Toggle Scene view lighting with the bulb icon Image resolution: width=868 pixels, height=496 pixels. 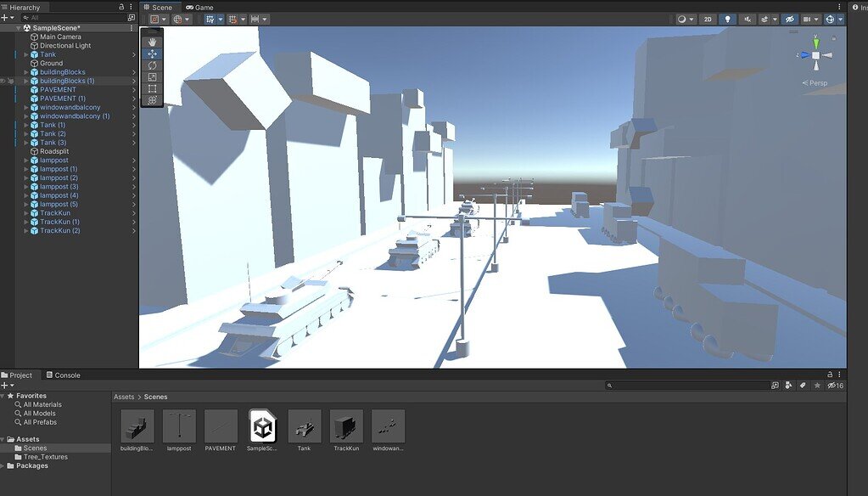pos(727,18)
